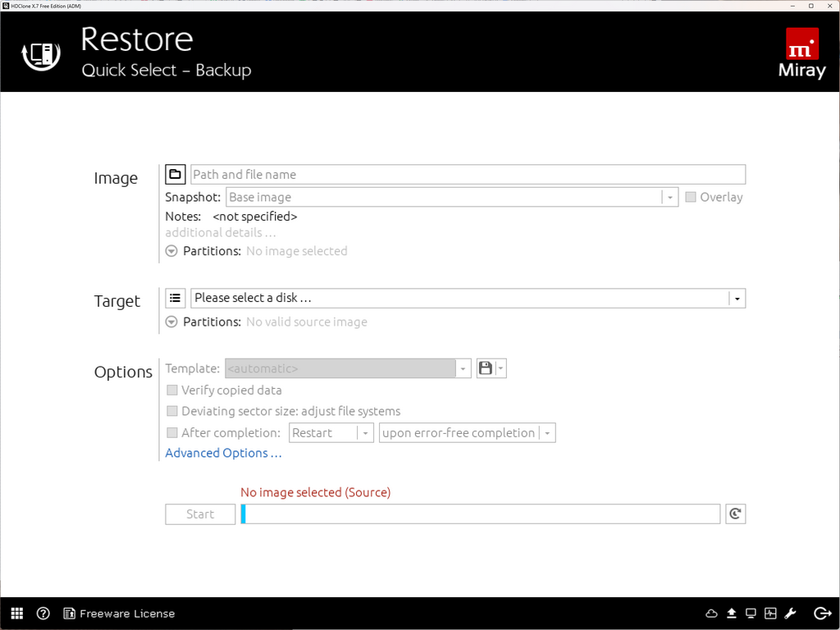This screenshot has height=630, width=840.
Task: Save the options template with floppy icon
Action: click(486, 368)
